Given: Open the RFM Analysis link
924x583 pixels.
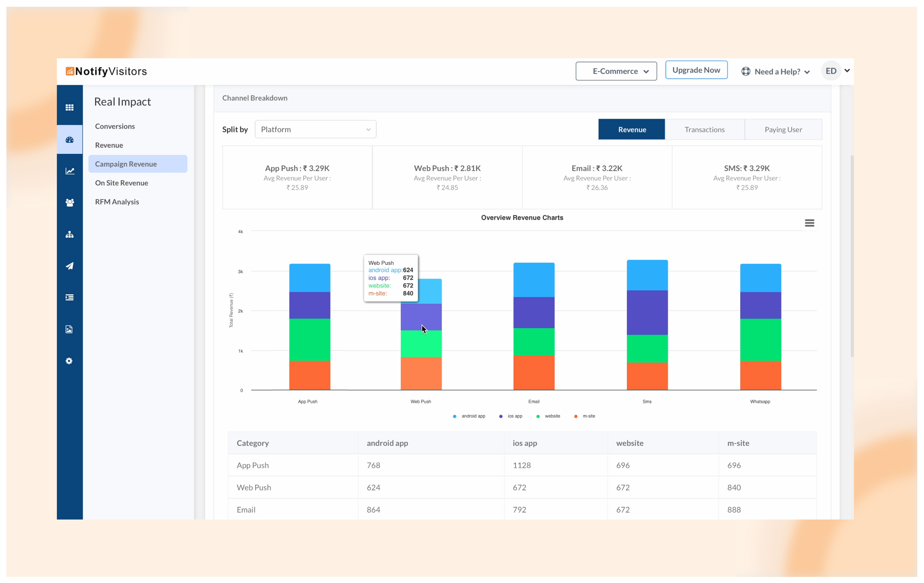Looking at the screenshot, I should point(117,202).
